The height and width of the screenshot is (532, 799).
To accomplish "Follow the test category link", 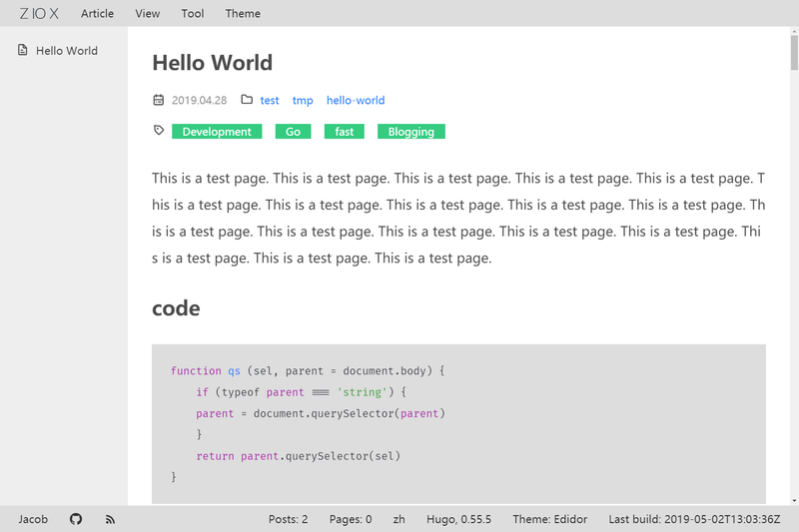I will 270,100.
